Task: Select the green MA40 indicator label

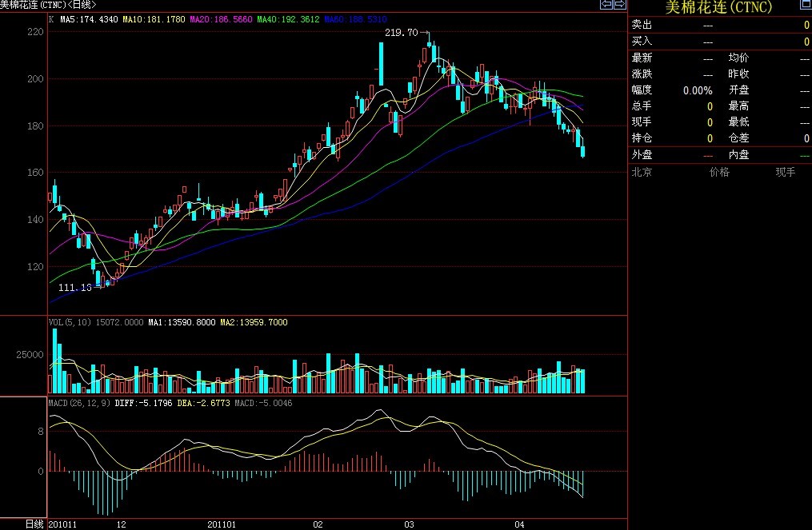Action: point(287,18)
